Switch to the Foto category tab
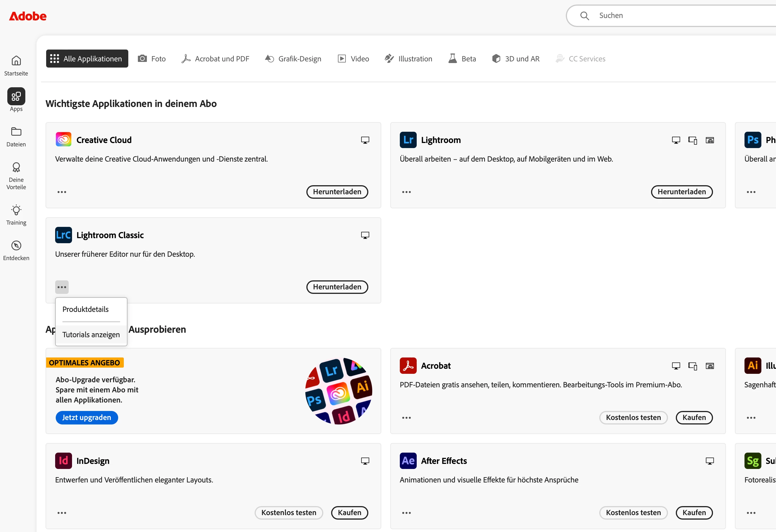This screenshot has height=532, width=776. tap(152, 59)
